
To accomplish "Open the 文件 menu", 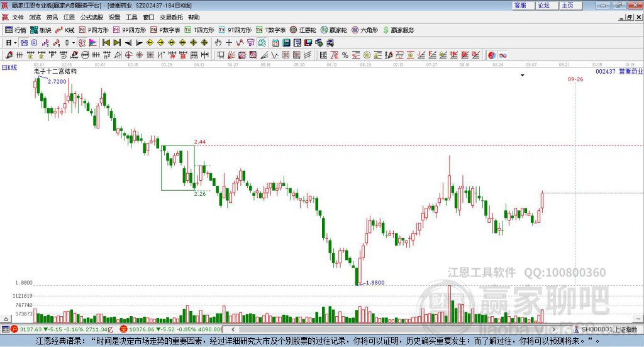I will pos(18,17).
